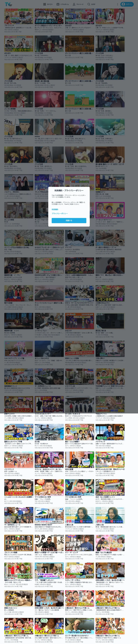Open the 利用規約 link in the dialog
Screen dimensions: 138x644
[55, 210]
